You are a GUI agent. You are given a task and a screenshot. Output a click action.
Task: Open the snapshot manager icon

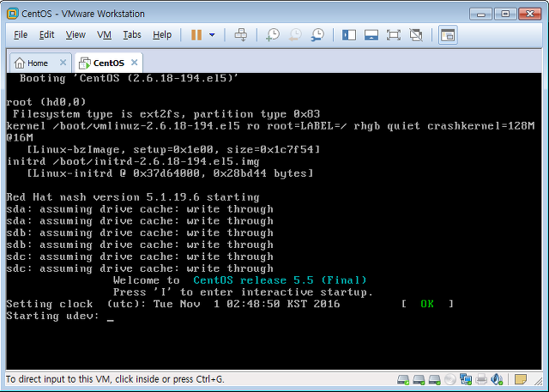[317, 35]
